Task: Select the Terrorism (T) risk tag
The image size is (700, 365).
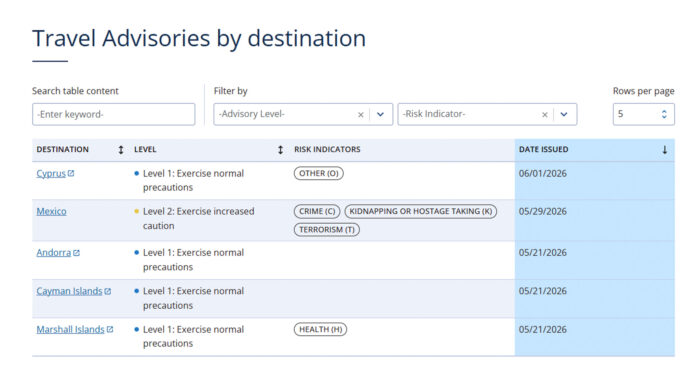Action: (327, 229)
